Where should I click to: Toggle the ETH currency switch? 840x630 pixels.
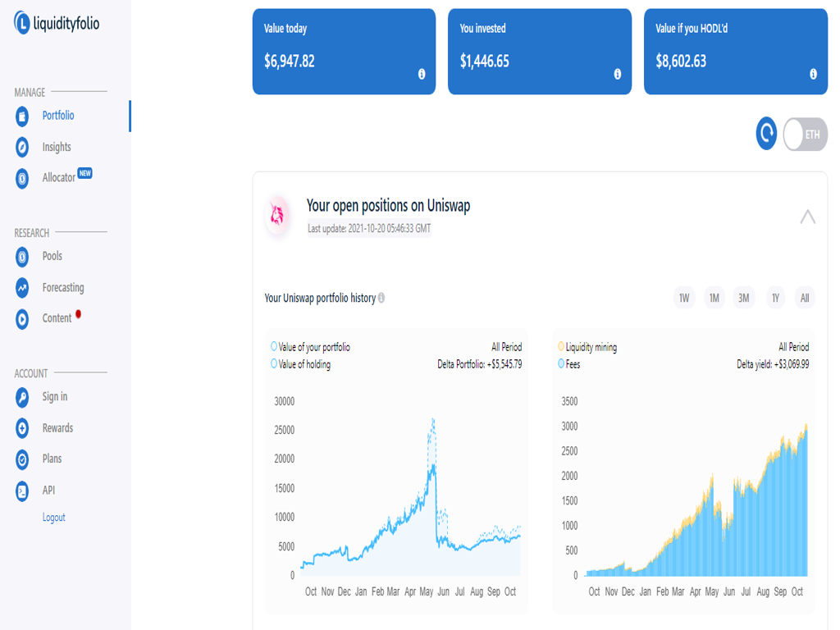[x=805, y=135]
